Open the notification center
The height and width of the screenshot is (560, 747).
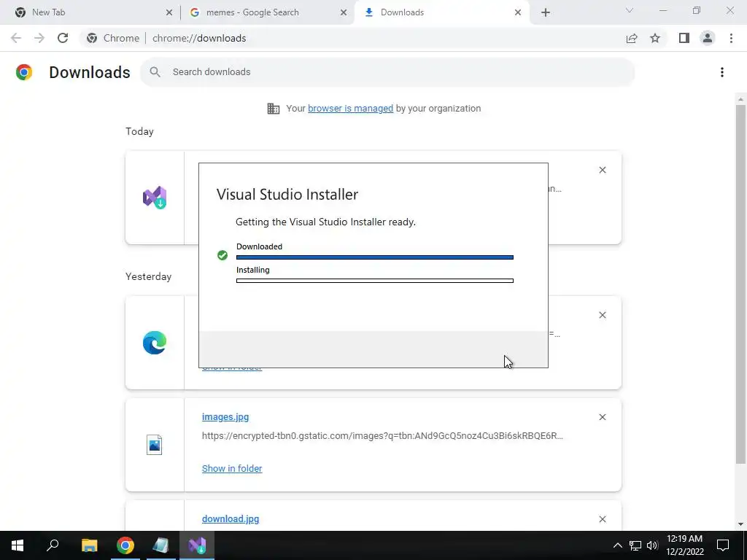click(x=723, y=545)
